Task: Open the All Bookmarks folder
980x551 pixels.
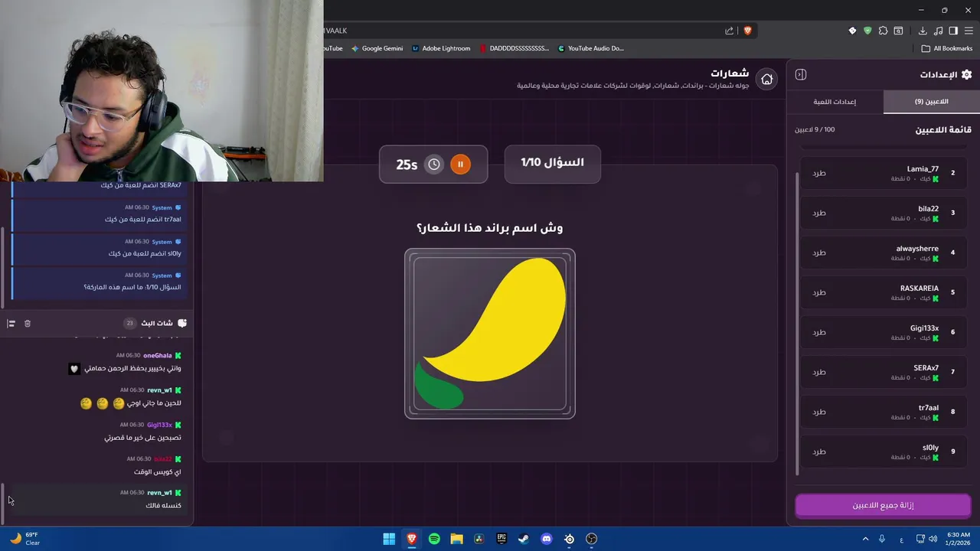Action: tap(947, 48)
